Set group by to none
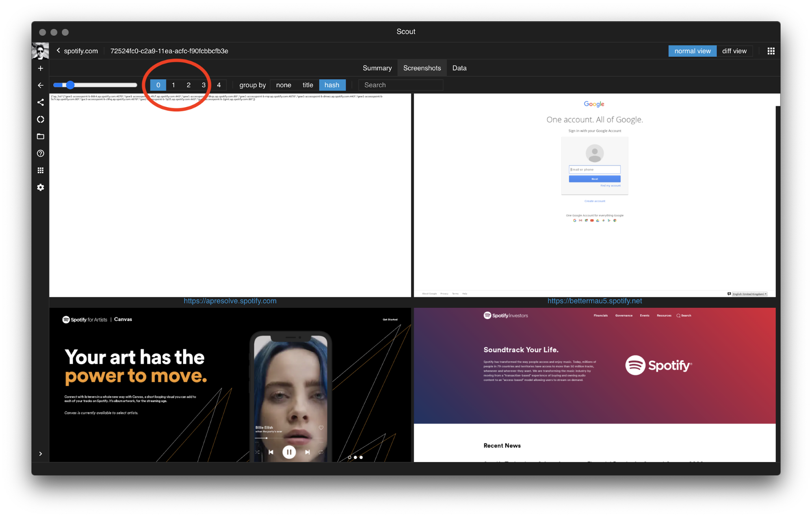The image size is (812, 517). point(283,85)
